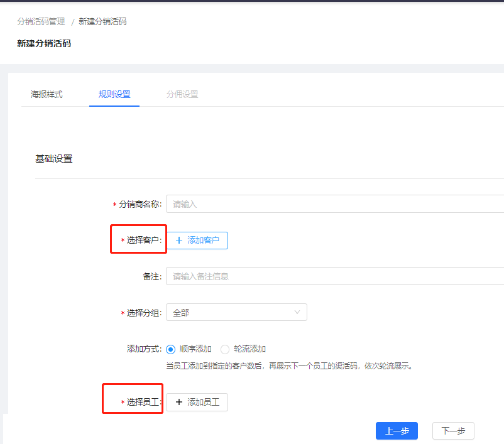Click the 选择客户 field label
Image resolution: width=504 pixels, height=444 pixels.
144,240
